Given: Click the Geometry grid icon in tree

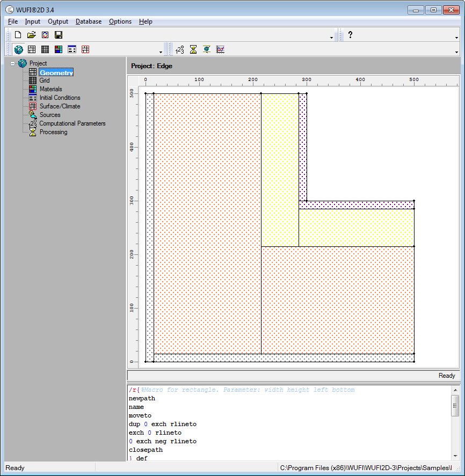Looking at the screenshot, I should (x=33, y=72).
